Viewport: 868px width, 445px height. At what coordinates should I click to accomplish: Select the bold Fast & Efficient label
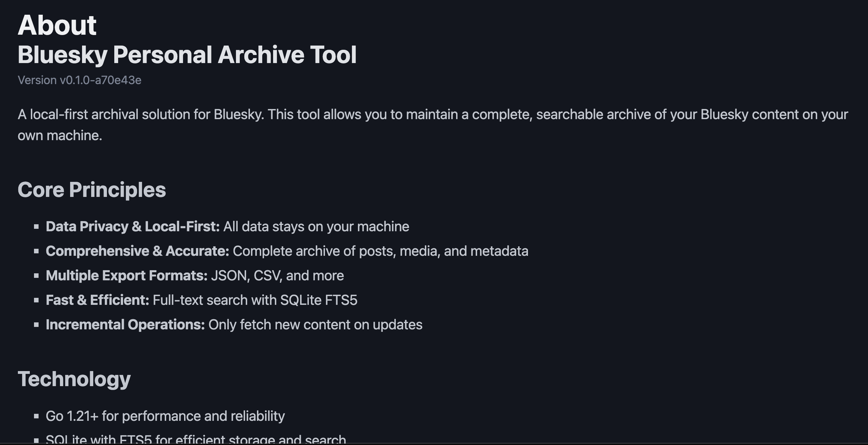point(97,300)
